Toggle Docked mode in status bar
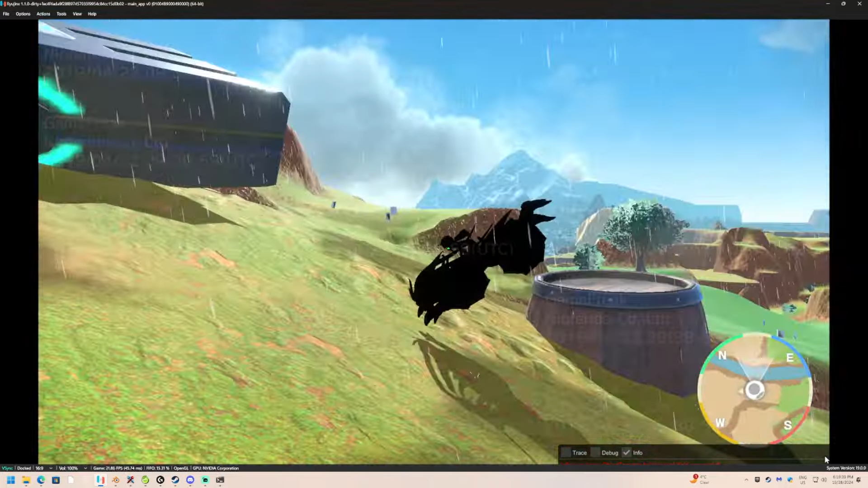 point(24,468)
